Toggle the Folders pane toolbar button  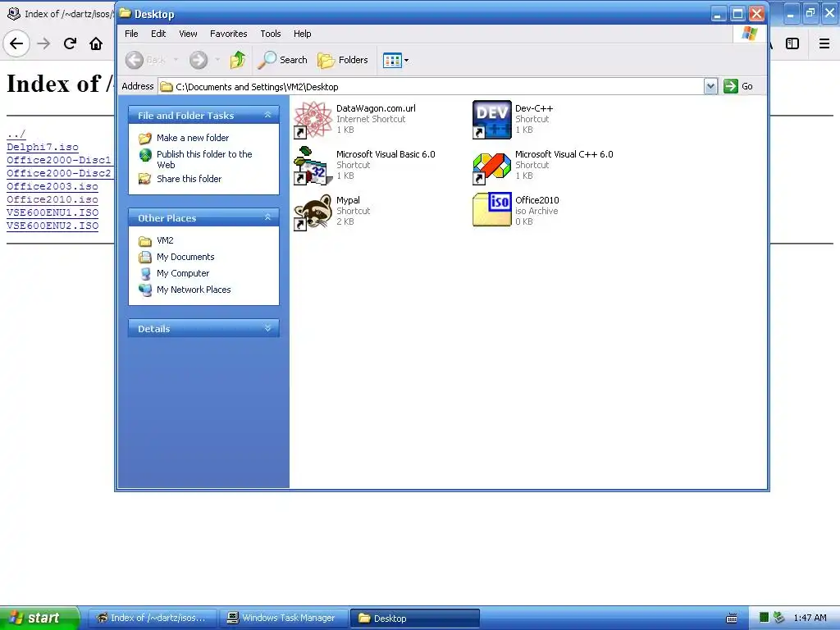[x=343, y=60]
